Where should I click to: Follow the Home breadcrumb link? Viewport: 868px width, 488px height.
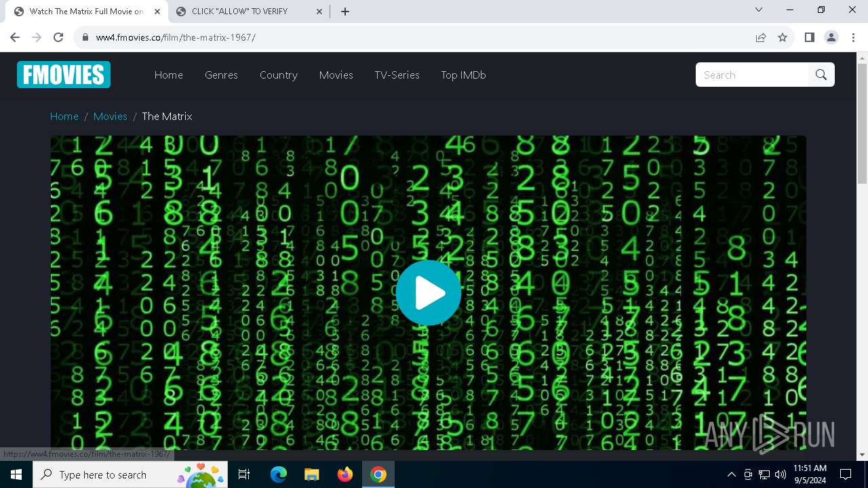coord(64,117)
